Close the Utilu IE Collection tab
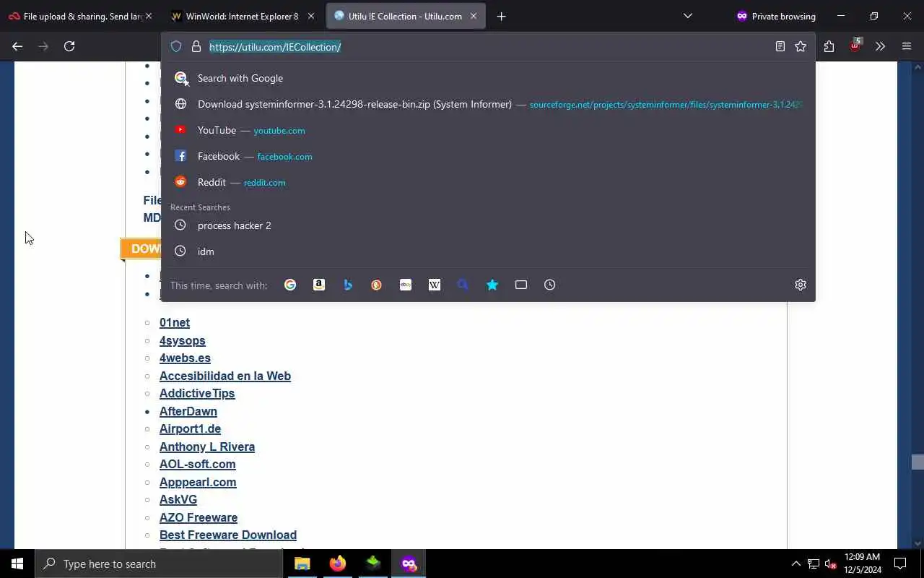 (x=474, y=16)
